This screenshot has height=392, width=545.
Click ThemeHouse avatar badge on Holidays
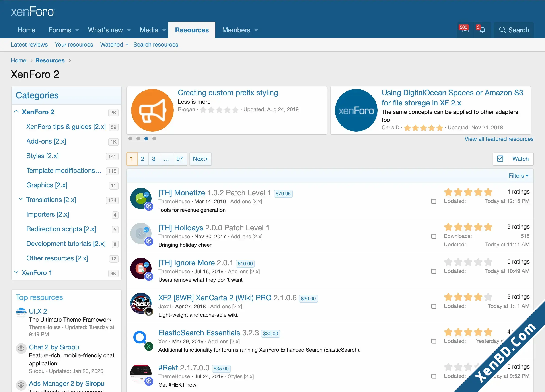(149, 241)
